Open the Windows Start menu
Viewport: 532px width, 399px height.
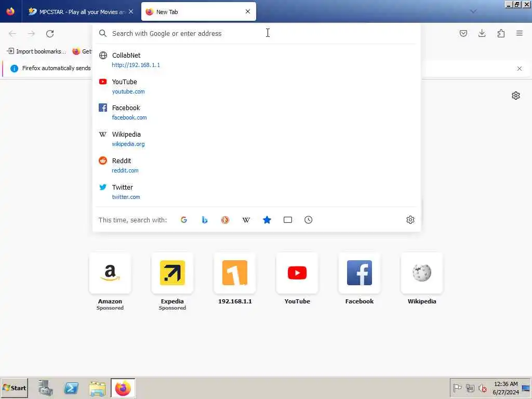tap(14, 388)
